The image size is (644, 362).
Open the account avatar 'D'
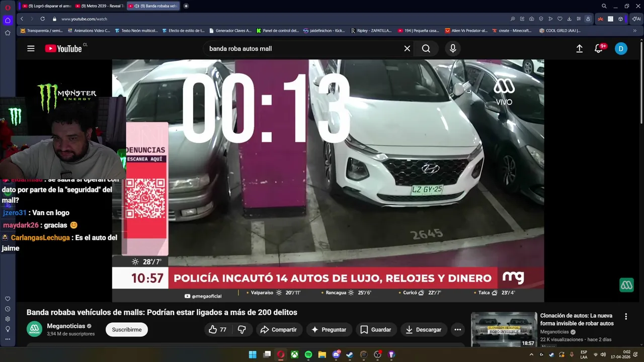click(x=621, y=48)
